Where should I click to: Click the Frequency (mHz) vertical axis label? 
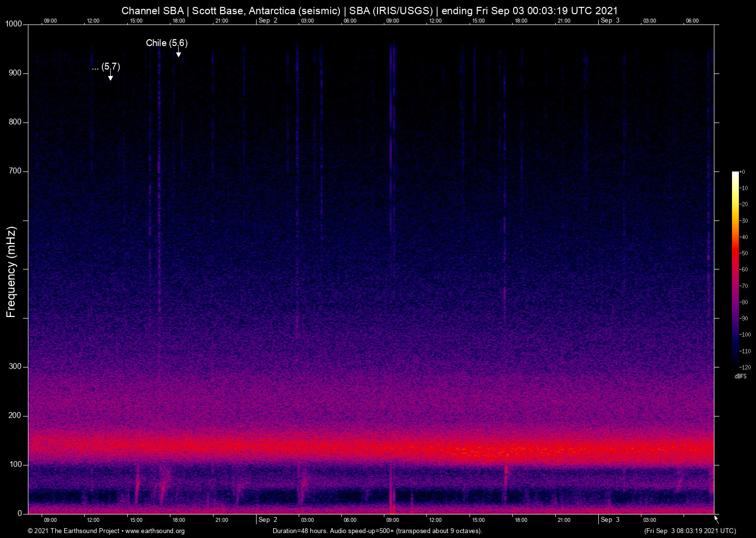pos(11,272)
